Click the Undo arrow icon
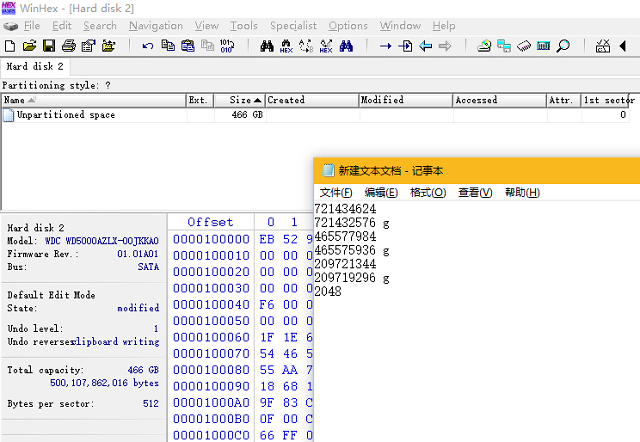640x442 pixels. [148, 46]
